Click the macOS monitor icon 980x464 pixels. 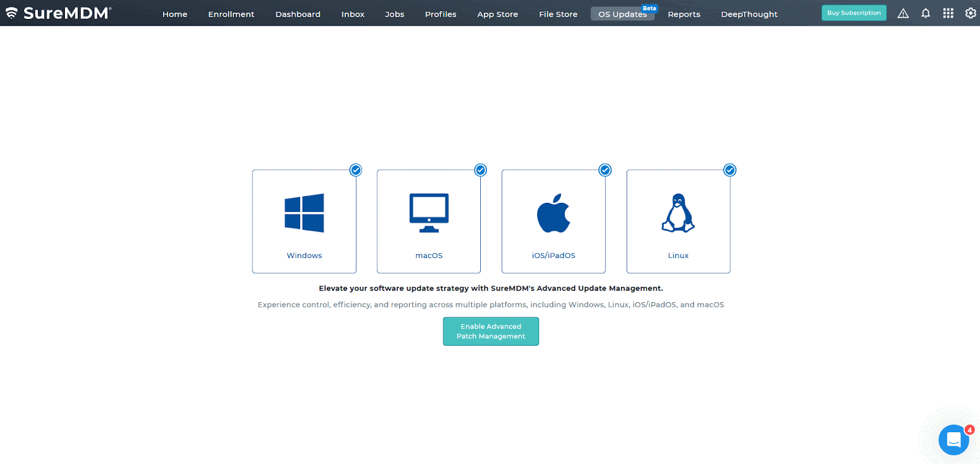429,213
